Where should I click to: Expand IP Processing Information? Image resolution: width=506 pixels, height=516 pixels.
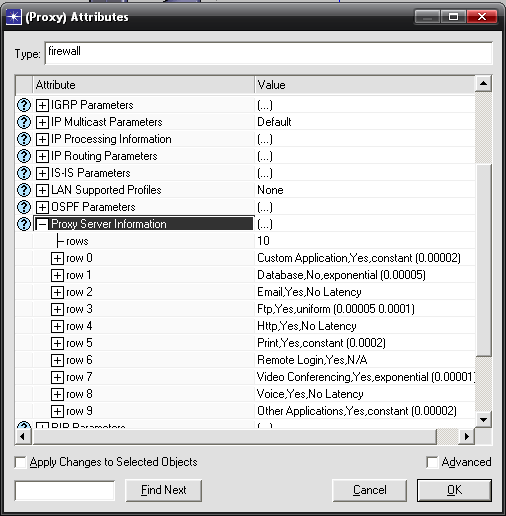click(x=42, y=139)
